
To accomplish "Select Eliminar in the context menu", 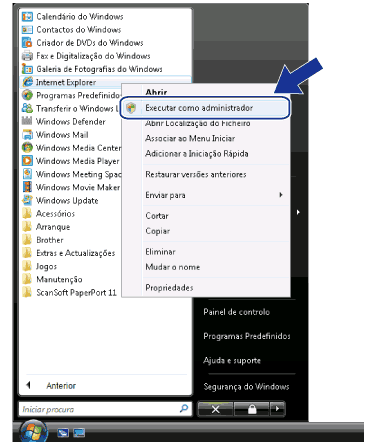I will pos(160,252).
